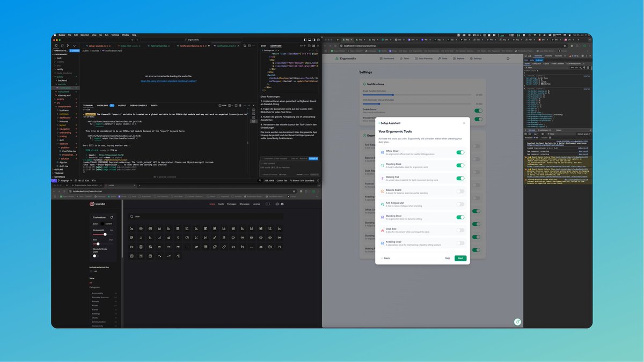This screenshot has width=644, height=362.
Task: Toggle Enable Sound switch in Ergonomify settings
Action: tap(478, 110)
